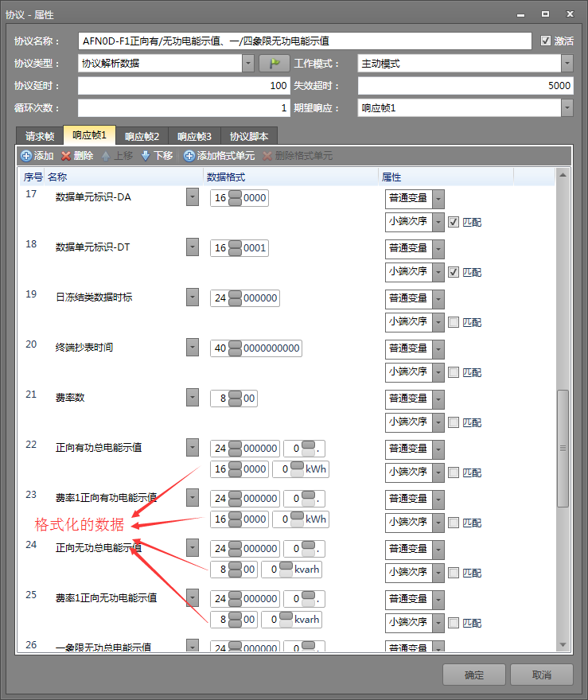Open name dropdown for 终端抄表时间

pos(193,347)
